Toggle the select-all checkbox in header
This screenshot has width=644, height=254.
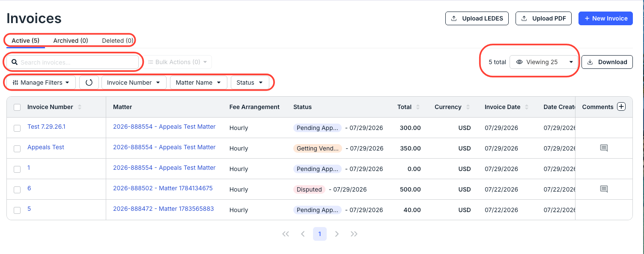coord(17,107)
